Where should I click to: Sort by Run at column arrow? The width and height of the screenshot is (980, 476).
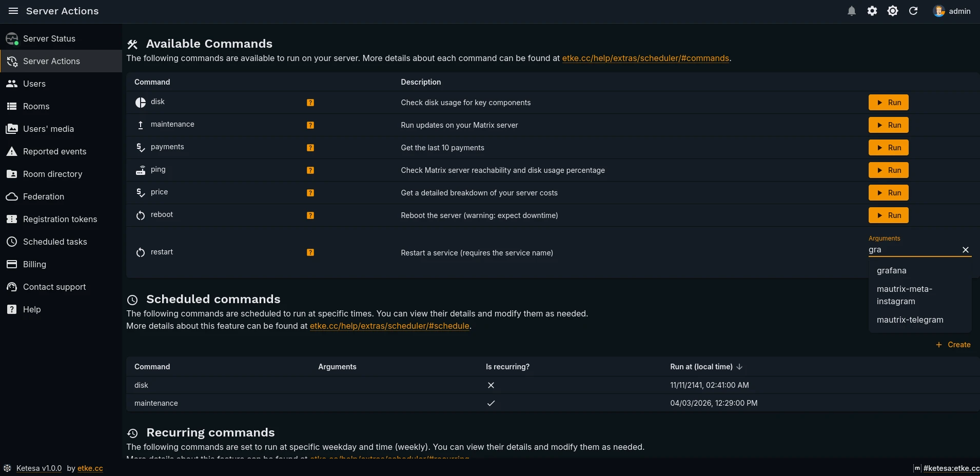pos(739,367)
